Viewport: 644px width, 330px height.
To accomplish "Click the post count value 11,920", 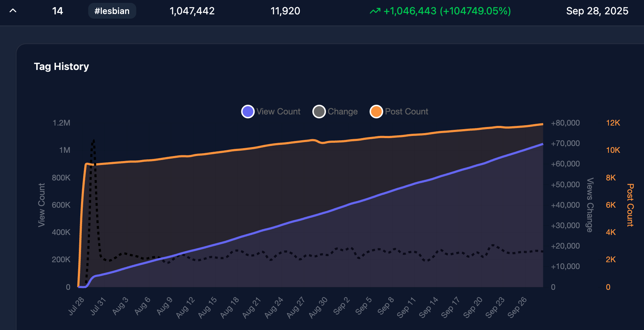I will (x=285, y=11).
